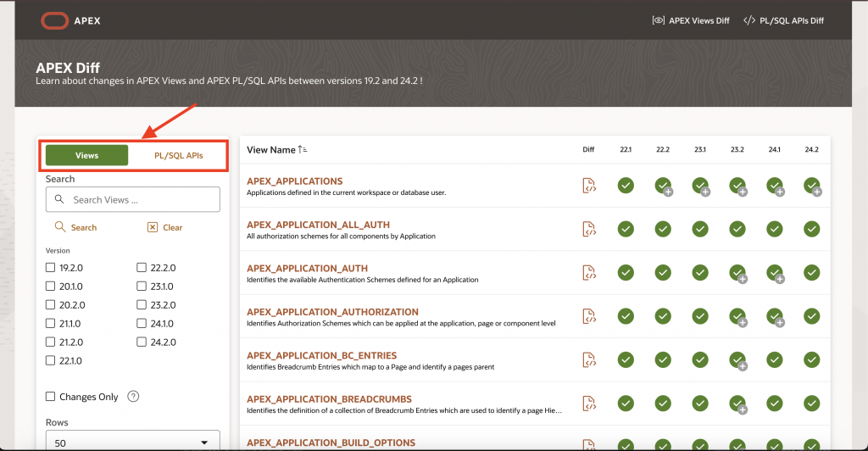Check the 22.1.0 version checkbox
This screenshot has width=868, height=451.
pyautogui.click(x=50, y=361)
